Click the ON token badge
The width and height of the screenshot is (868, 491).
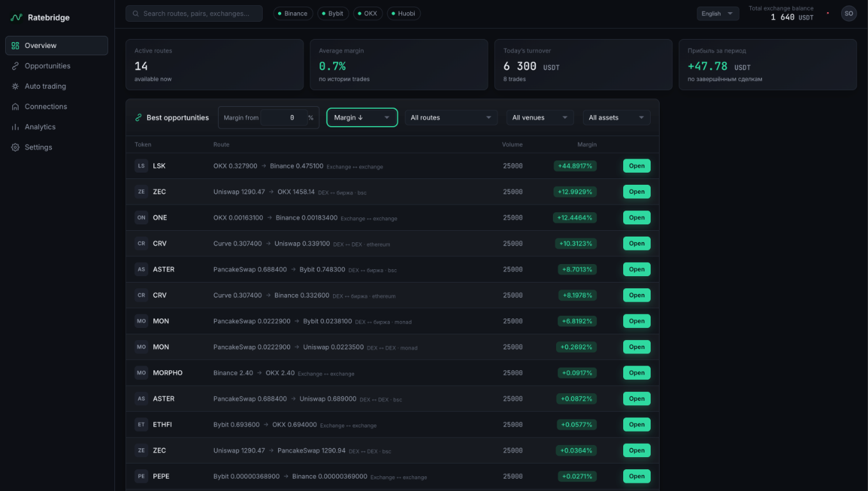[141, 217]
